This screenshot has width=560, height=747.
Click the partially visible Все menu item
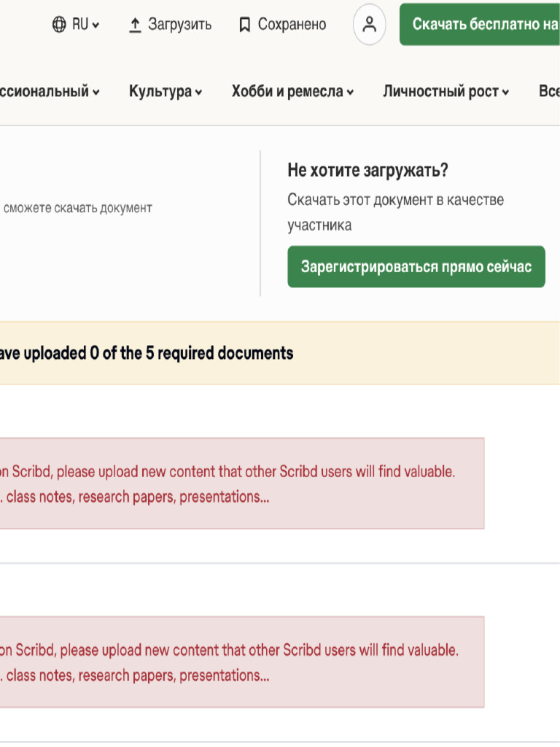549,91
